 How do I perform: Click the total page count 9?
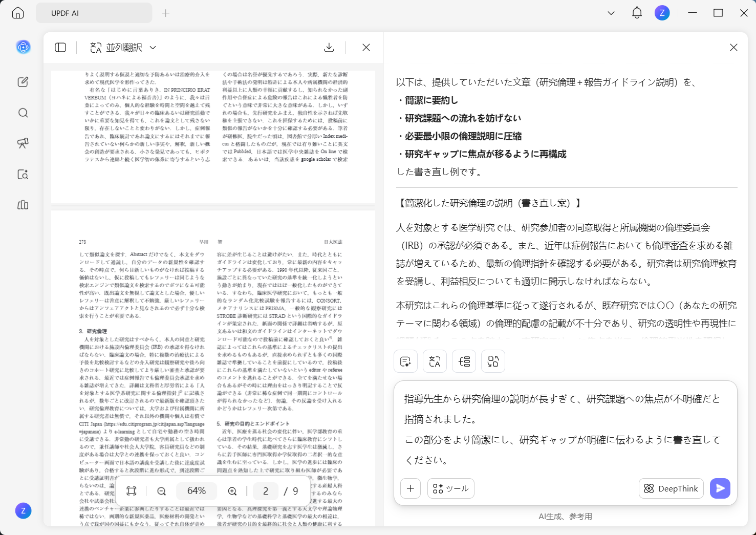295,491
